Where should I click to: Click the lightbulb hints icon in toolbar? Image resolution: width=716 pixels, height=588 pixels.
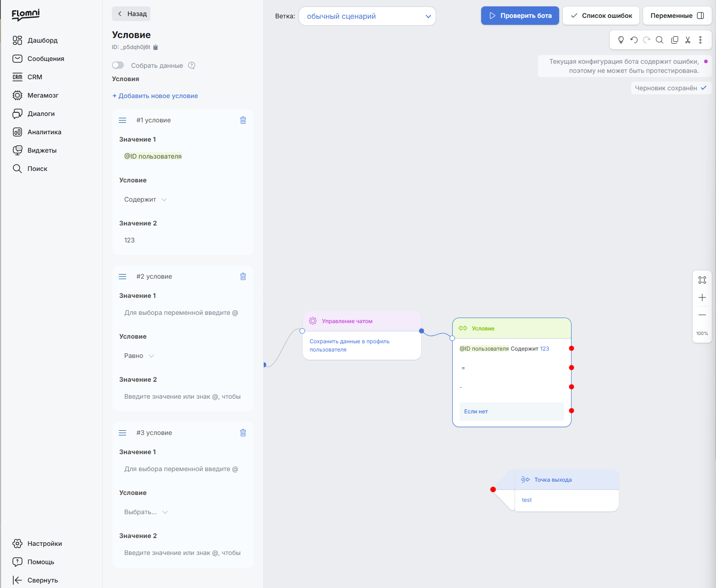coord(621,40)
